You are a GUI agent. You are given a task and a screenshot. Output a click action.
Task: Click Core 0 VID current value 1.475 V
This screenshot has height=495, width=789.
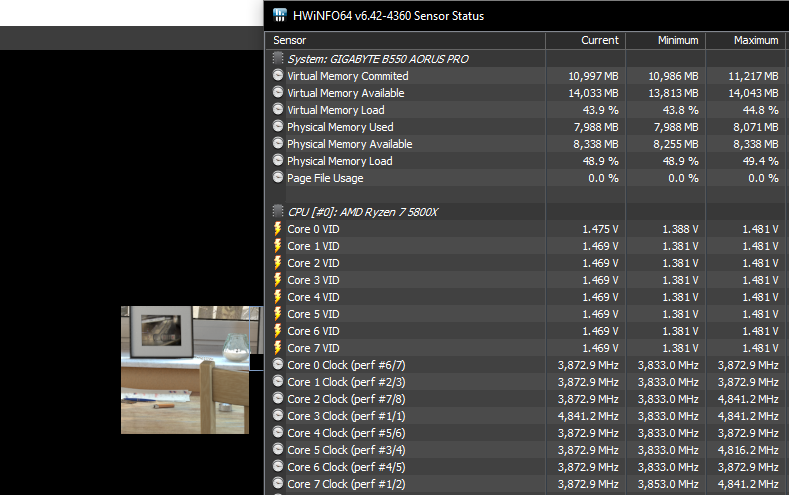pyautogui.click(x=600, y=229)
